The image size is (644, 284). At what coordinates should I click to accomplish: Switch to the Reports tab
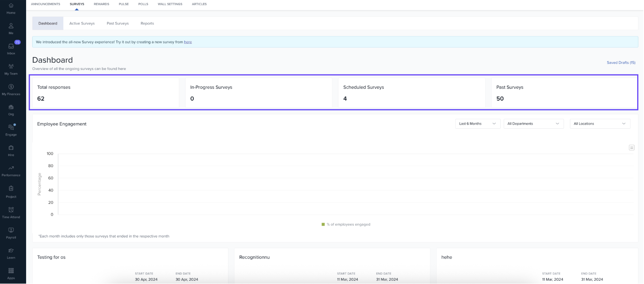point(147,23)
